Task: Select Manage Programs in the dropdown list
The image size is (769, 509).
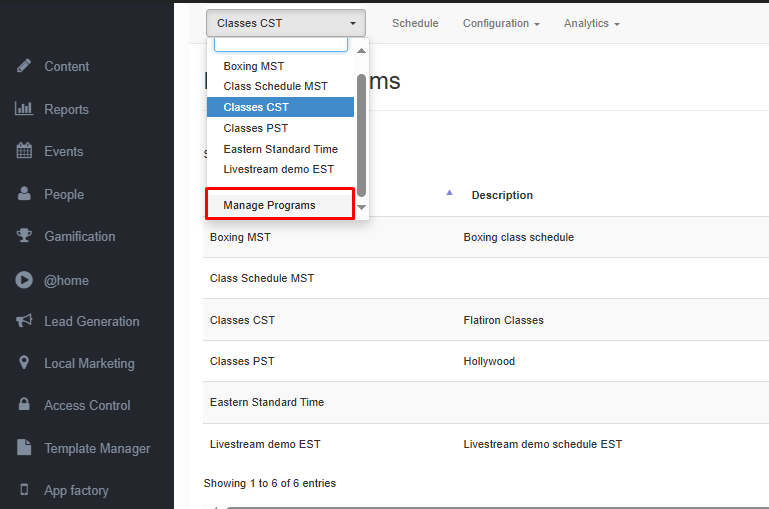Action: point(270,205)
